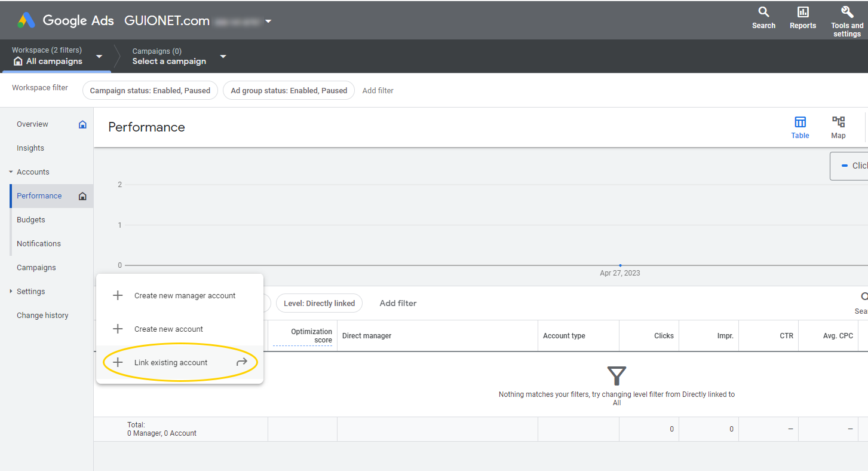
Task: Sort by Avg. CPC column header
Action: click(838, 336)
